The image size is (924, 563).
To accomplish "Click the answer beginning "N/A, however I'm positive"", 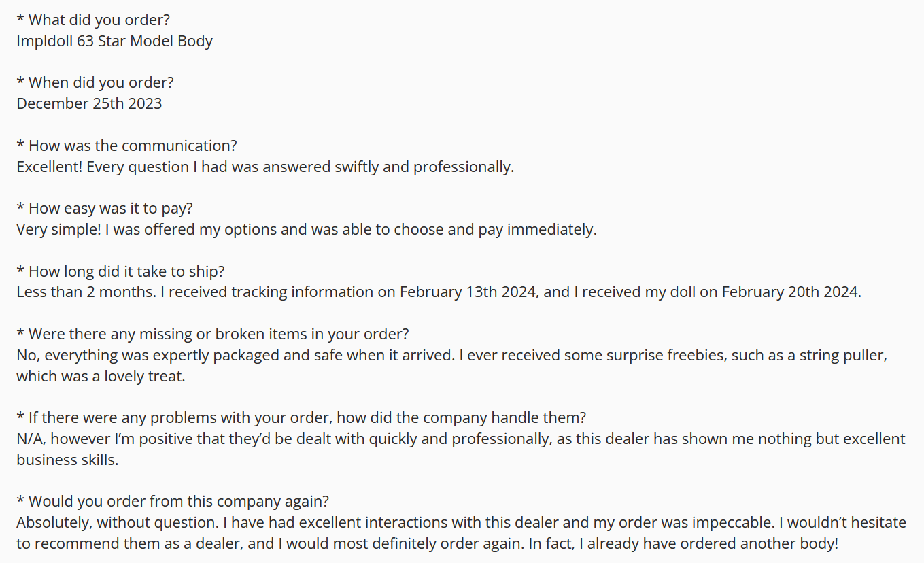I will click(x=461, y=439).
